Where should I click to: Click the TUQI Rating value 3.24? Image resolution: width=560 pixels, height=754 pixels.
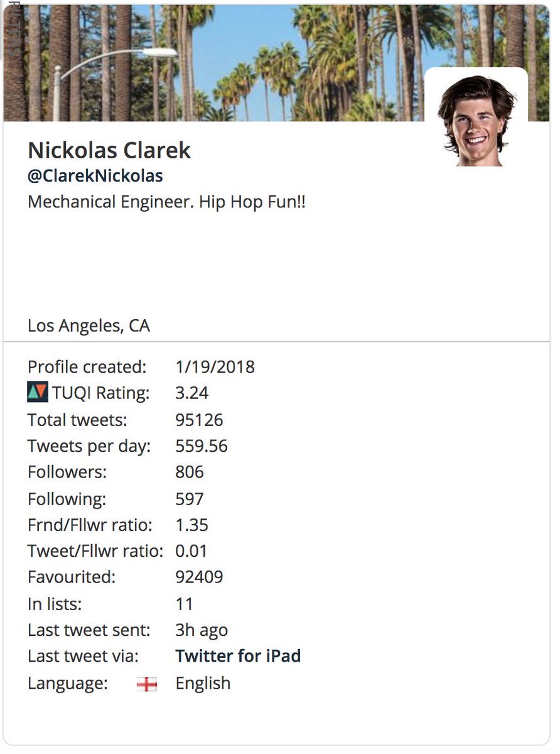pos(191,393)
